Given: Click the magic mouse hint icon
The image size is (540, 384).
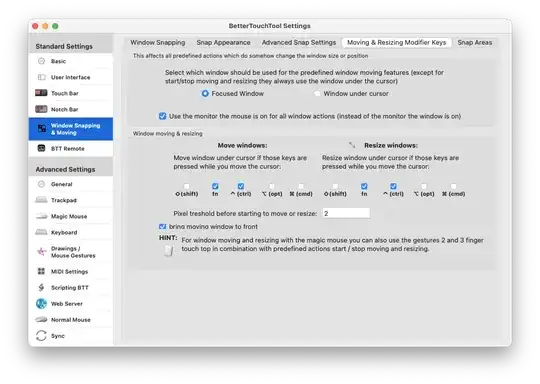Looking at the screenshot, I should tap(169, 251).
